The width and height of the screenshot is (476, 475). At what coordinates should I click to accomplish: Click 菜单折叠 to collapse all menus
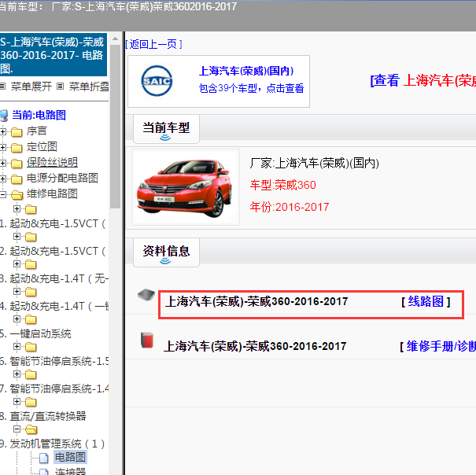point(89,87)
